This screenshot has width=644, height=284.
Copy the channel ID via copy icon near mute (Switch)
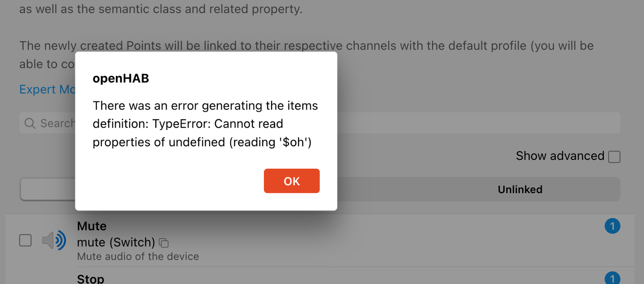164,243
